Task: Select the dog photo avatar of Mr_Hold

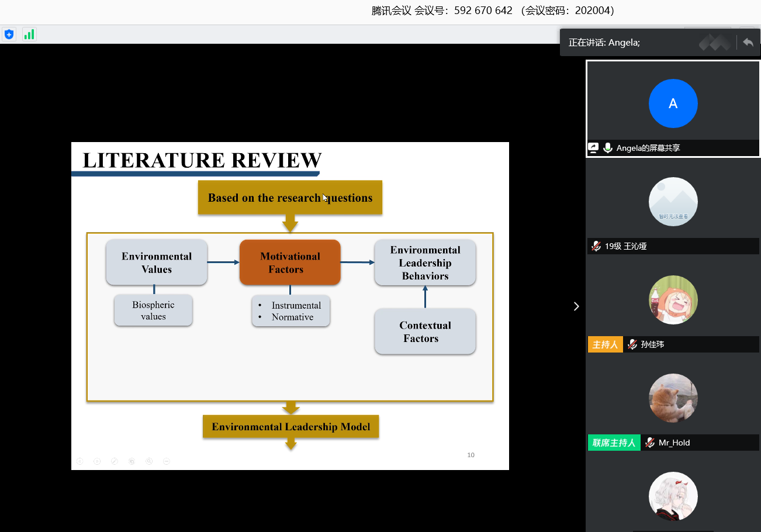Action: [x=673, y=398]
